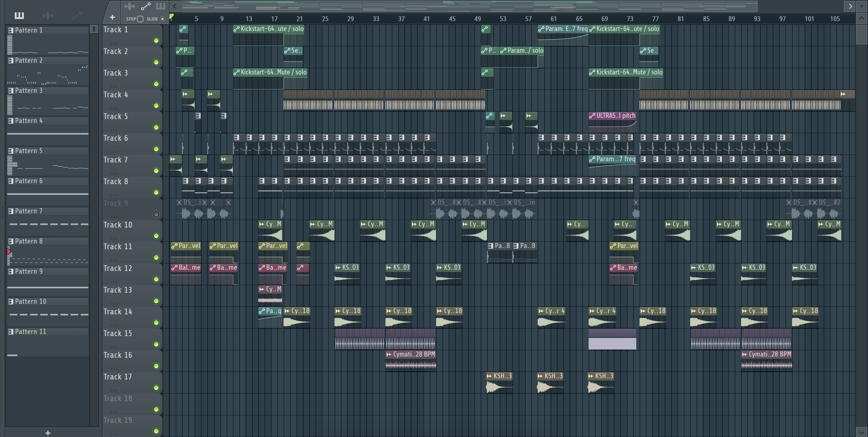Mute Track 17
The height and width of the screenshot is (437, 868).
tap(156, 388)
